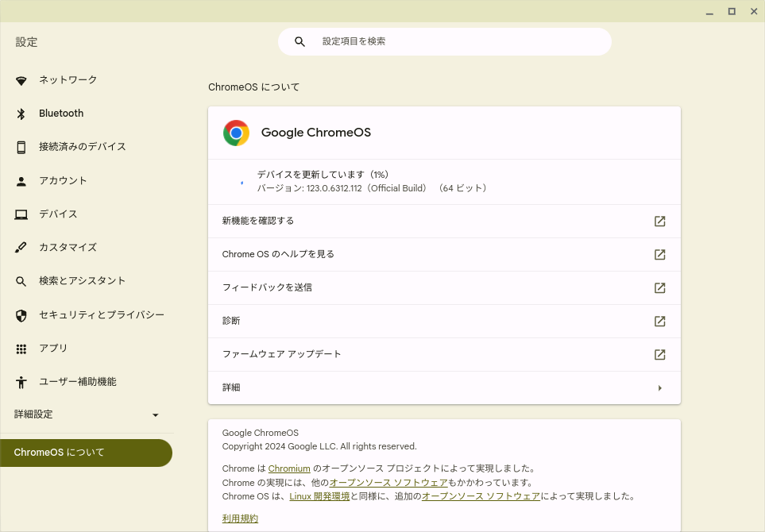Click the shield icon beside セキュリティとプライバシー
Viewport: 765px width, 532px height.
click(x=21, y=315)
